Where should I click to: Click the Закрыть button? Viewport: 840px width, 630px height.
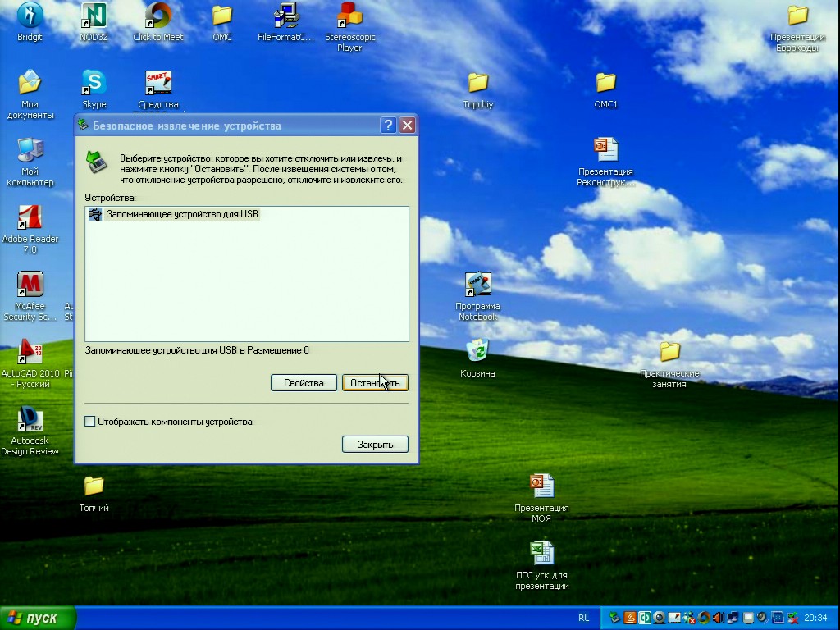[x=375, y=444]
